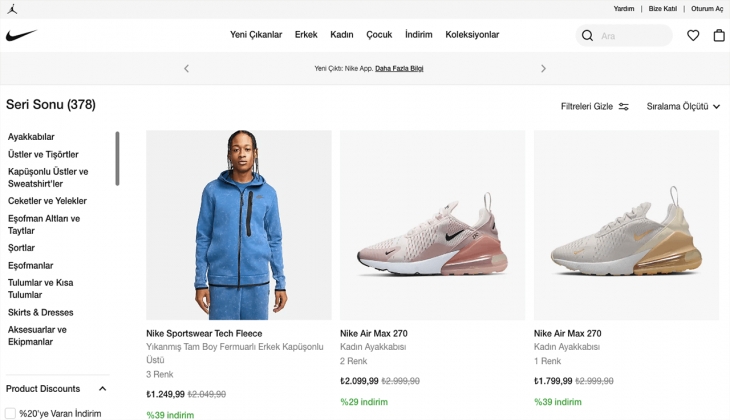The height and width of the screenshot is (420, 730).
Task: Open the favorites heart icon
Action: tap(693, 36)
